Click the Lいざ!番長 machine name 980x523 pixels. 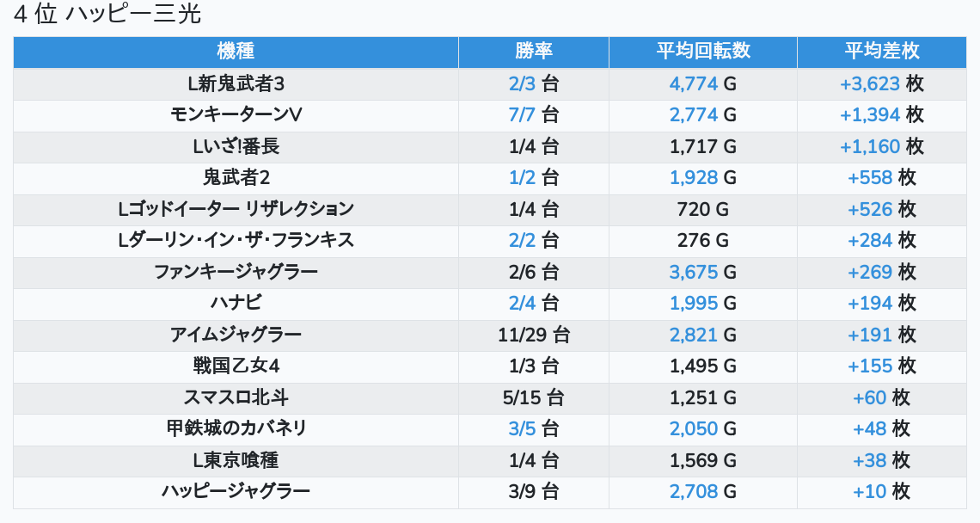[236, 147]
